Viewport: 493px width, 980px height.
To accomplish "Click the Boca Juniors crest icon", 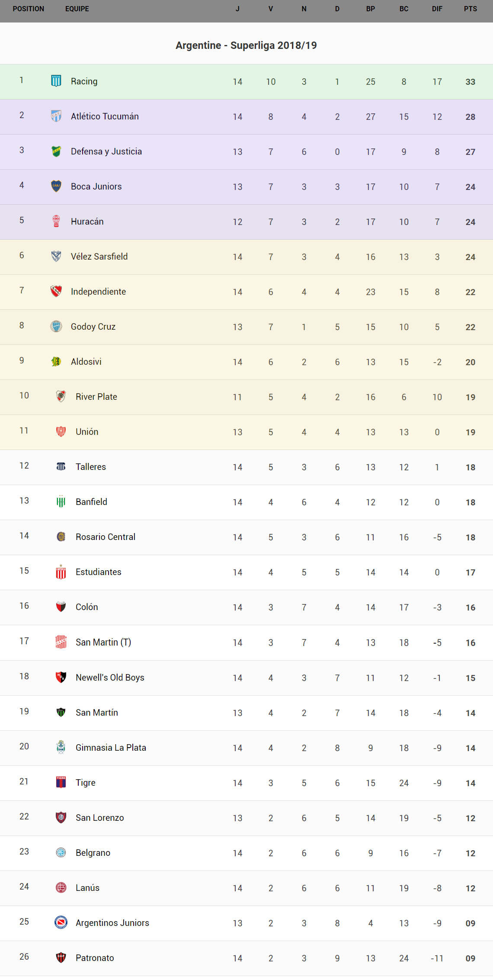I will pyautogui.click(x=56, y=186).
